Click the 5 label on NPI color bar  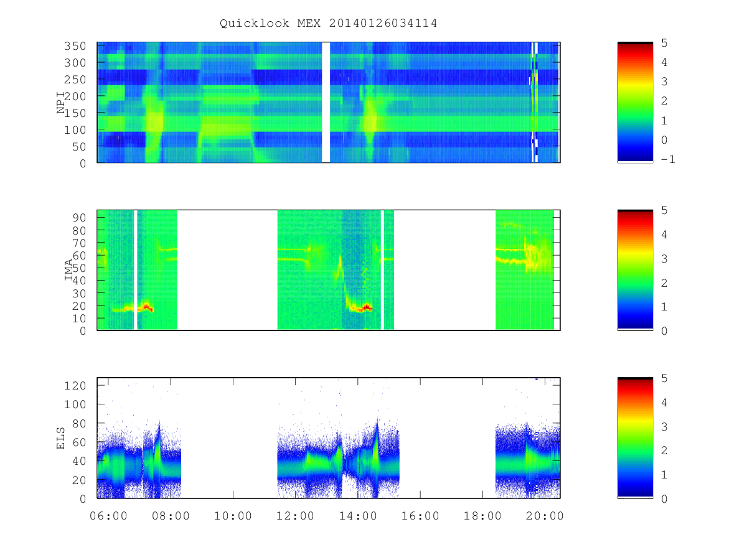[664, 43]
